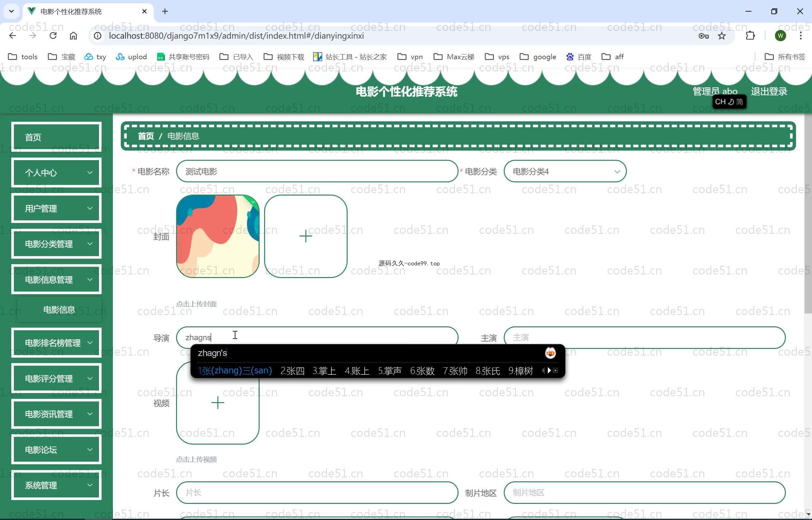
Task: Open a new browser tab
Action: pyautogui.click(x=165, y=12)
